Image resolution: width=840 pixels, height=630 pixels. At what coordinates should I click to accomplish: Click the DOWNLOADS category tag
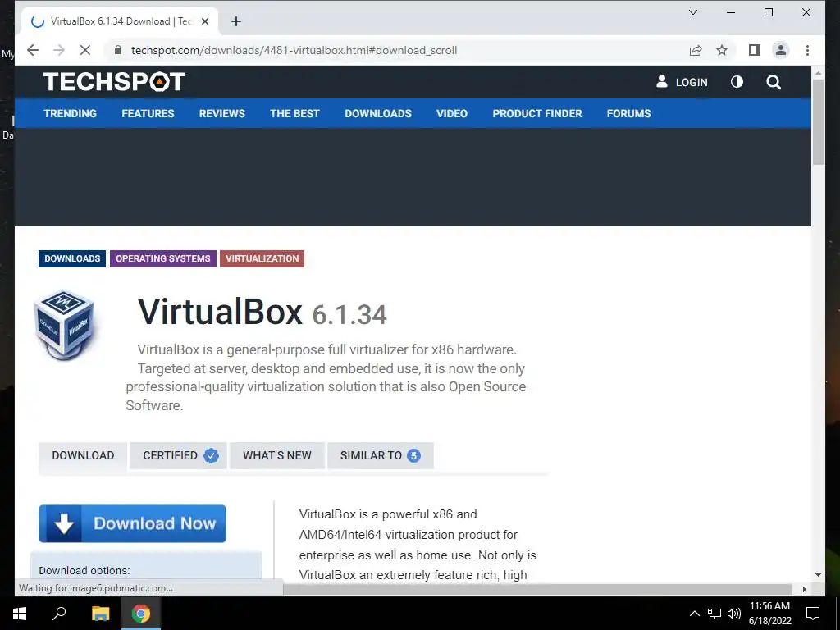tap(72, 258)
